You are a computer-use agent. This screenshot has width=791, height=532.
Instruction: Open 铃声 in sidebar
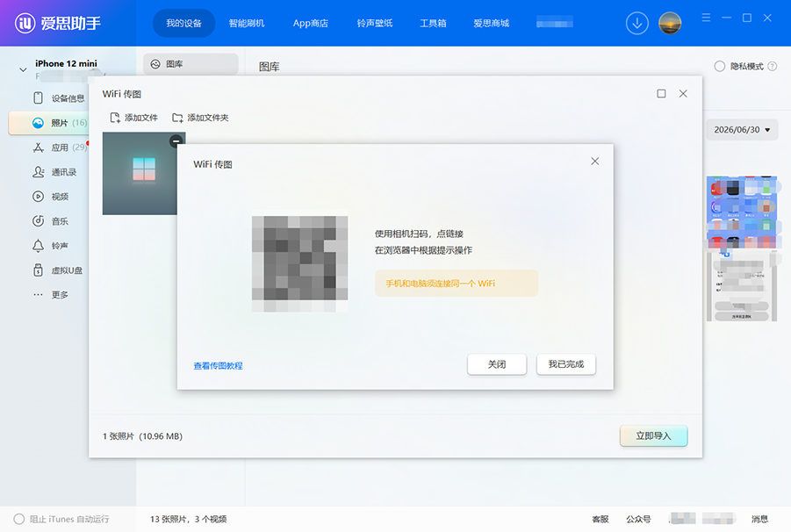[x=60, y=246]
